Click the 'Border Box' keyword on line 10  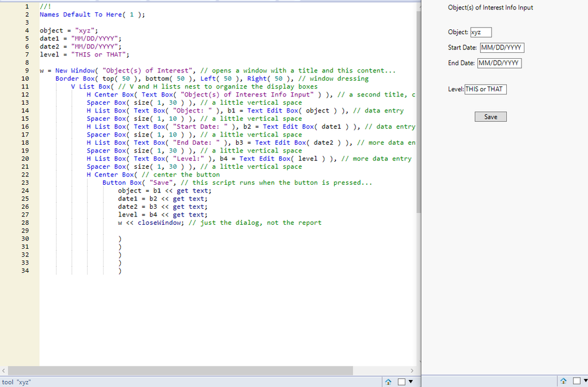click(75, 79)
